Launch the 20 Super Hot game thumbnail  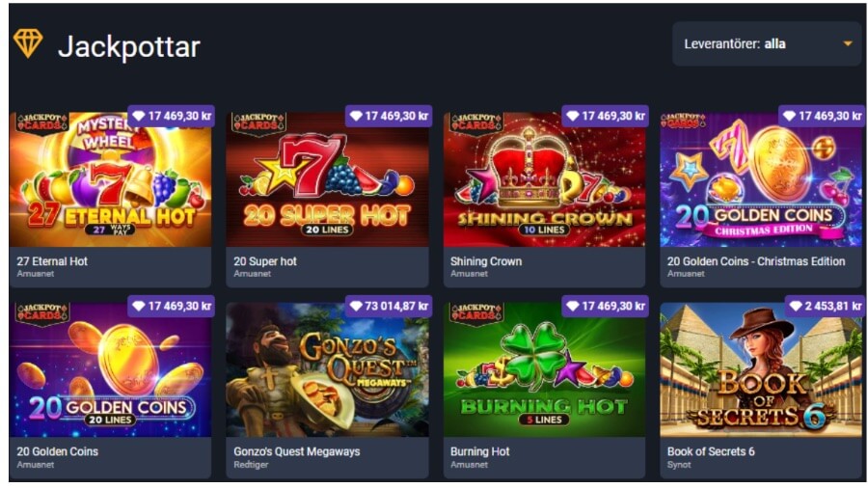(x=327, y=179)
